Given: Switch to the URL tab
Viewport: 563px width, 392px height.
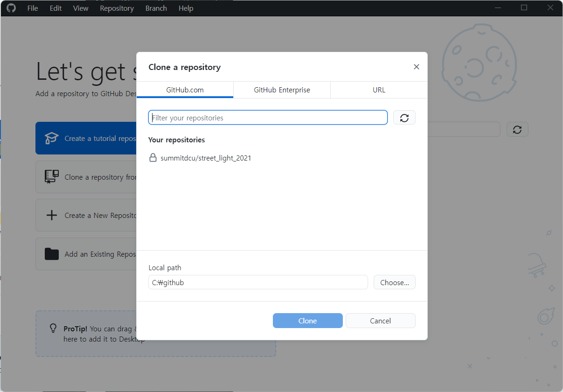Looking at the screenshot, I should coord(379,90).
